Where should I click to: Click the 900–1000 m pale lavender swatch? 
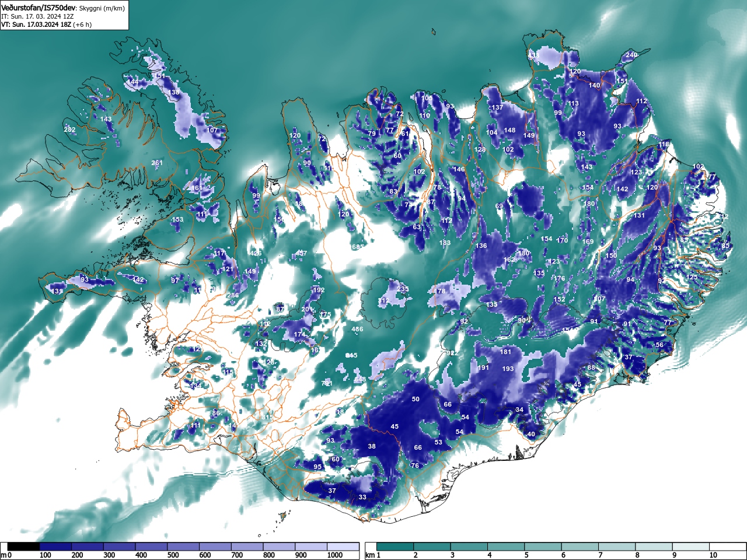[x=311, y=547]
